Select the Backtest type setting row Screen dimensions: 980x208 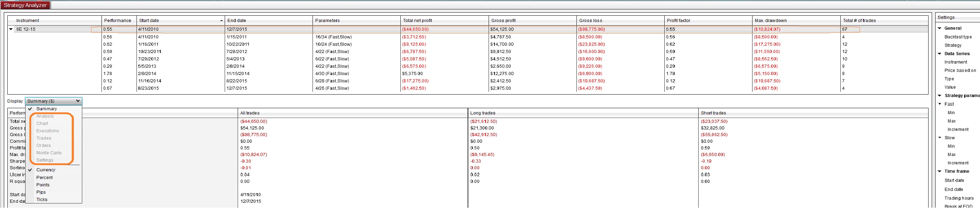(x=958, y=37)
